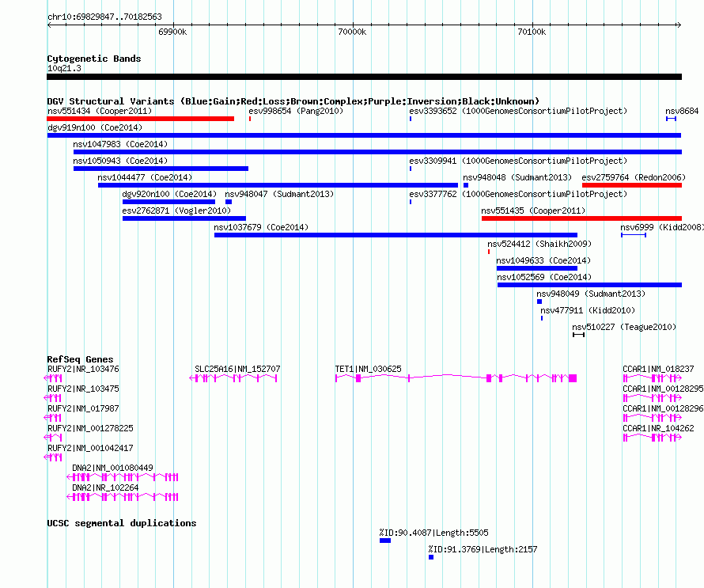Open the nsv524412 (Shaikh2009) label
Viewport: 704px width, 588px height.
[539, 244]
